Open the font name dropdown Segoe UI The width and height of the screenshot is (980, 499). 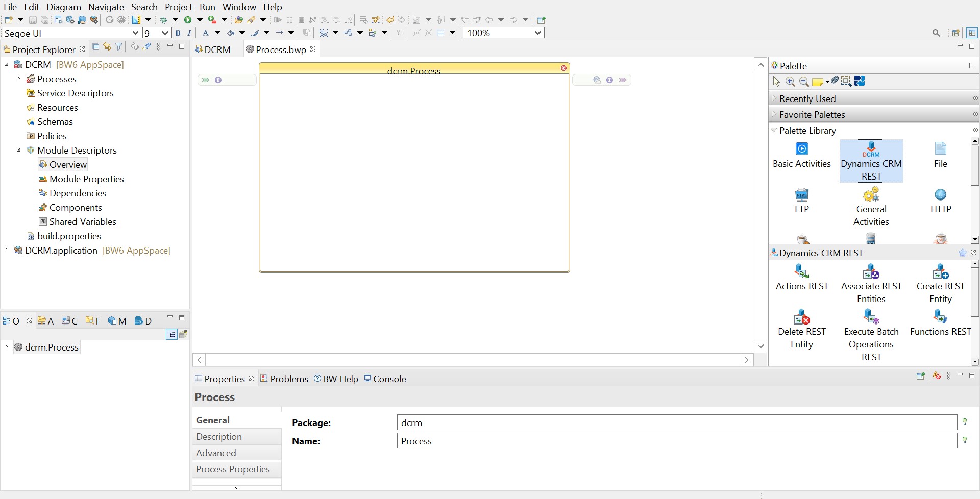(x=135, y=33)
